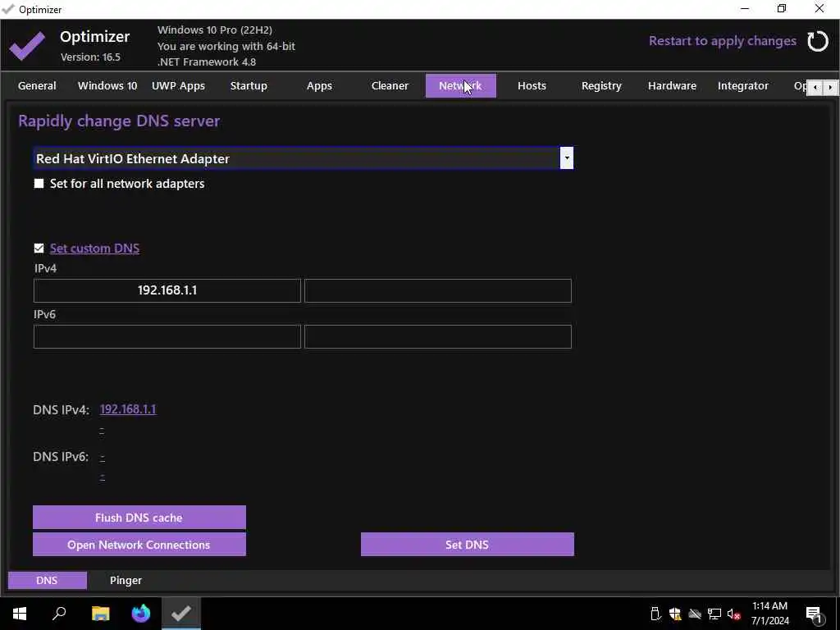Open taskbar search magnifier
Image resolution: width=840 pixels, height=630 pixels.
point(59,614)
